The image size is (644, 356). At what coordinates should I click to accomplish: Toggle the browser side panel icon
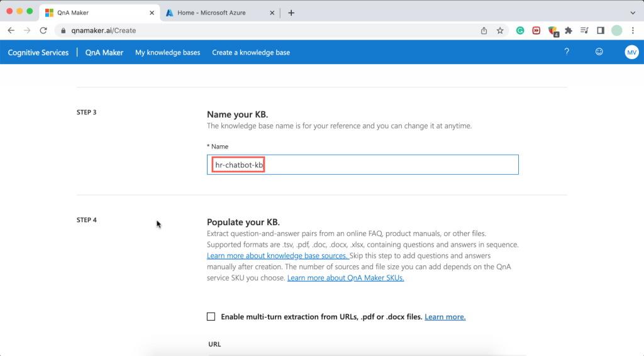click(x=601, y=30)
